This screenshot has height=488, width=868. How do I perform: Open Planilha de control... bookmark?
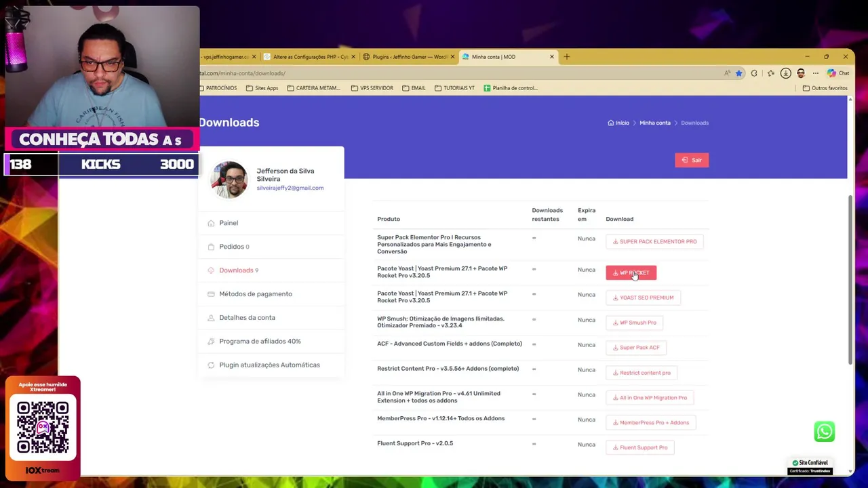[510, 88]
